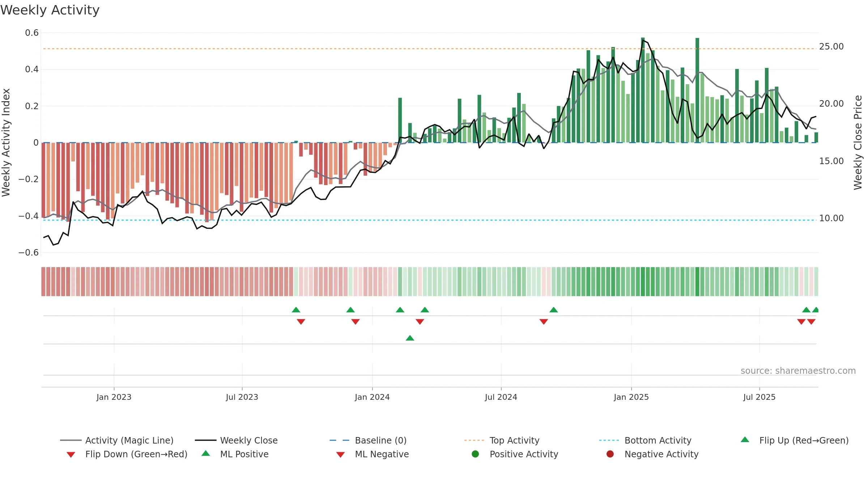The height and width of the screenshot is (488, 868).
Task: Click the lone ML Positive triangle marker
Action: click(x=410, y=338)
